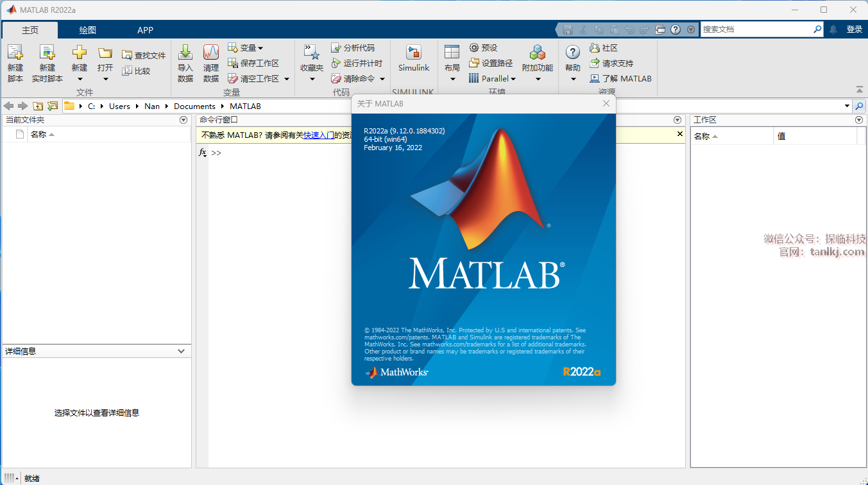868x485 pixels.
Task: Click 请求支持 (Request Support)
Action: (611, 63)
